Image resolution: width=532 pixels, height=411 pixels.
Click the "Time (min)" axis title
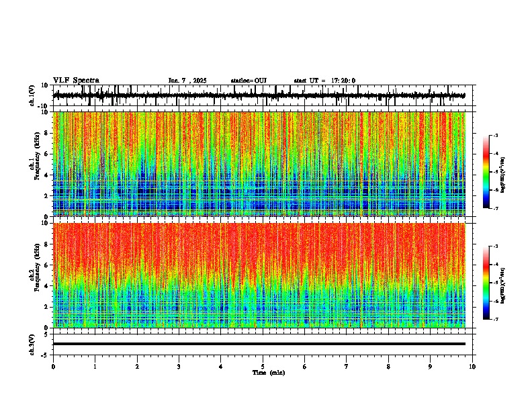[269, 373]
